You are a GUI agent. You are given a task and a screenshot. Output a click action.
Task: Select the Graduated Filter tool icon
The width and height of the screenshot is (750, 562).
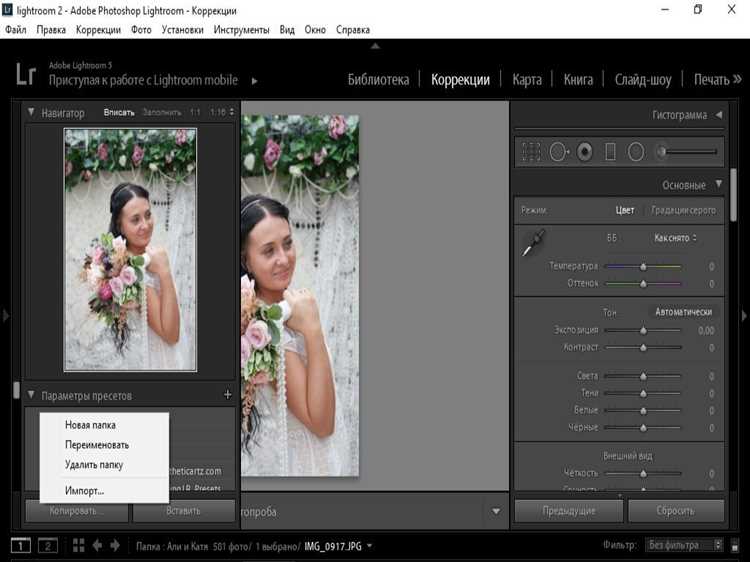click(x=610, y=152)
